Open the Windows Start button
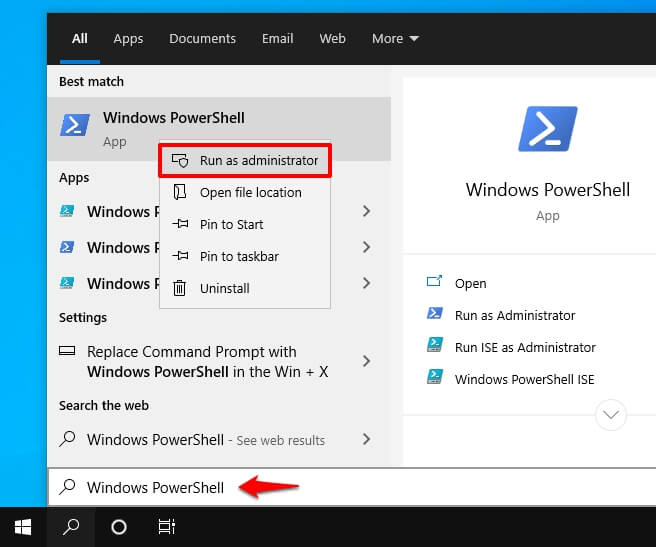Image resolution: width=656 pixels, height=547 pixels. [23, 527]
